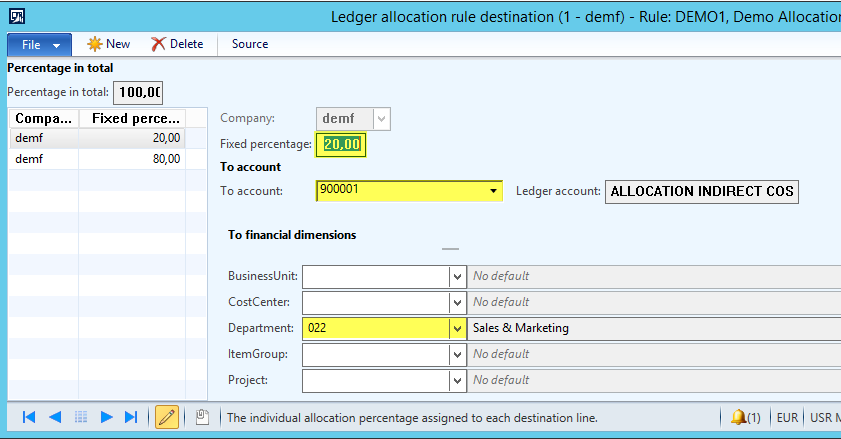Viewport: 841px width, 439px height.
Task: Open the CostCenter dropdown arrow
Action: point(457,302)
